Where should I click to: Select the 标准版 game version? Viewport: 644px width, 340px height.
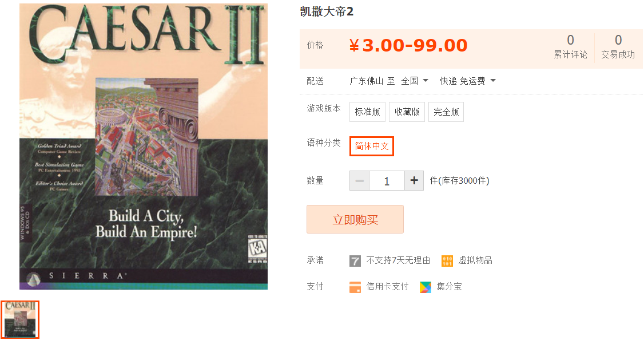367,112
